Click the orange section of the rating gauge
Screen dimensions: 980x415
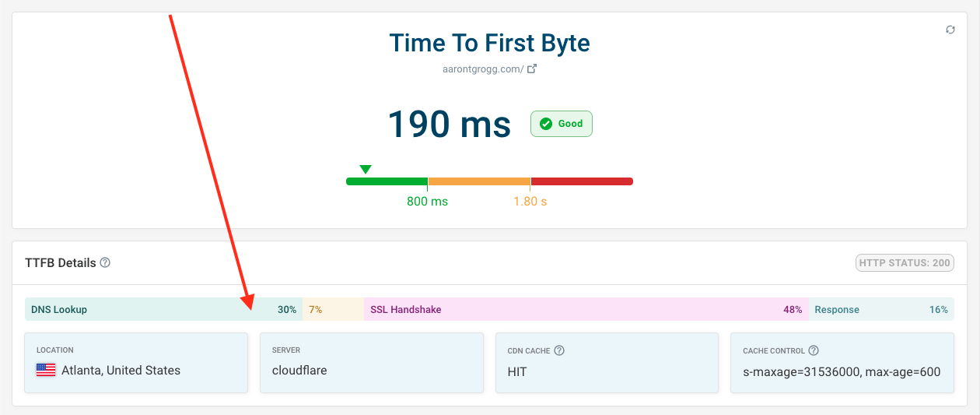point(478,181)
